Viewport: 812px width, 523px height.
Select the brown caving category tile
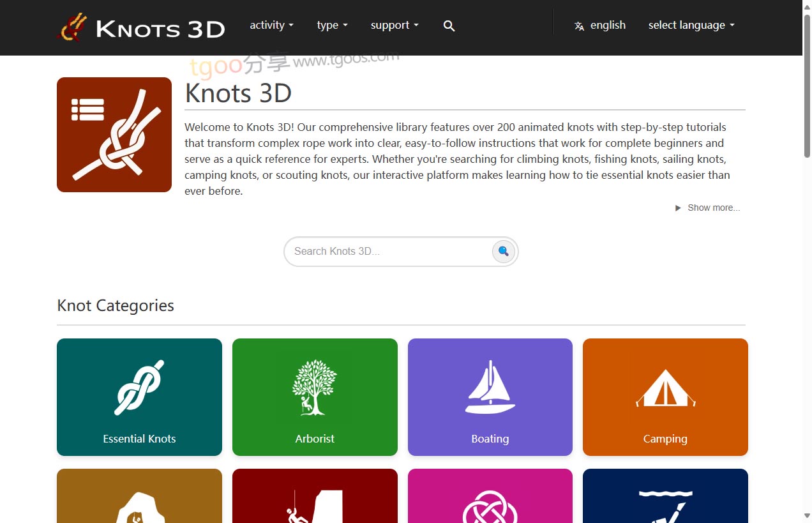[x=139, y=496]
